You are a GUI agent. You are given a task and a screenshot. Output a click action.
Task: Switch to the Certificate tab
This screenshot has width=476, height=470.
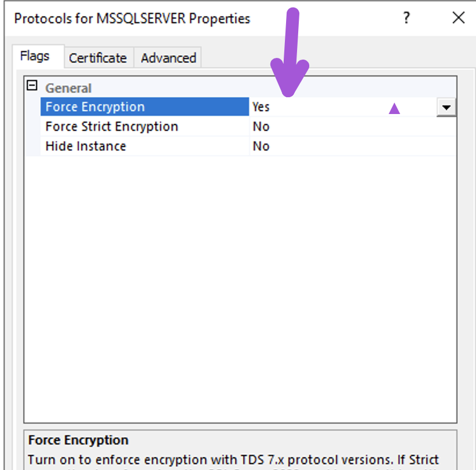coord(98,58)
